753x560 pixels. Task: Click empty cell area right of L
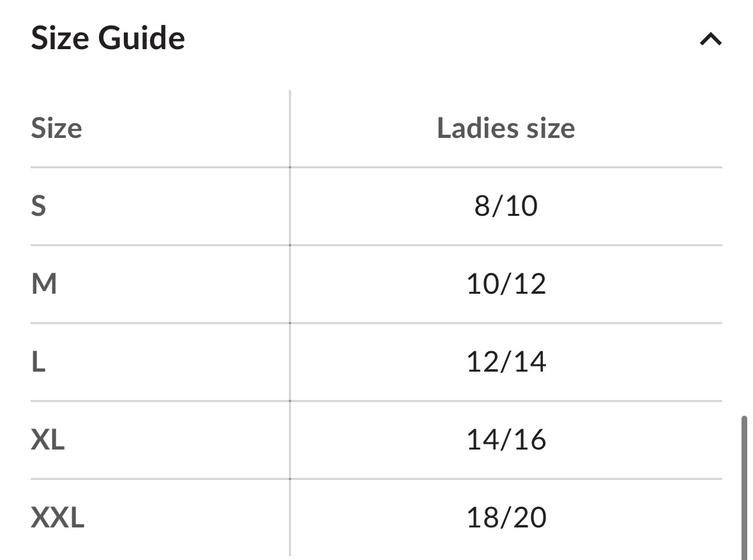coord(168,362)
